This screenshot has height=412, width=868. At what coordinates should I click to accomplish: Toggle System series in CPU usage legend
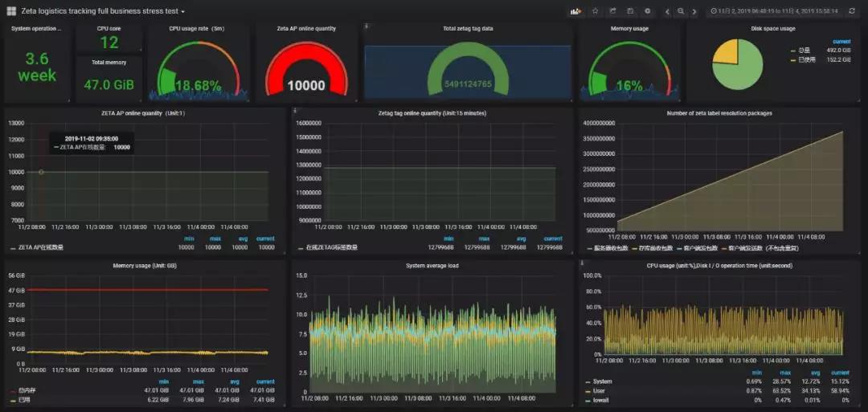click(602, 381)
